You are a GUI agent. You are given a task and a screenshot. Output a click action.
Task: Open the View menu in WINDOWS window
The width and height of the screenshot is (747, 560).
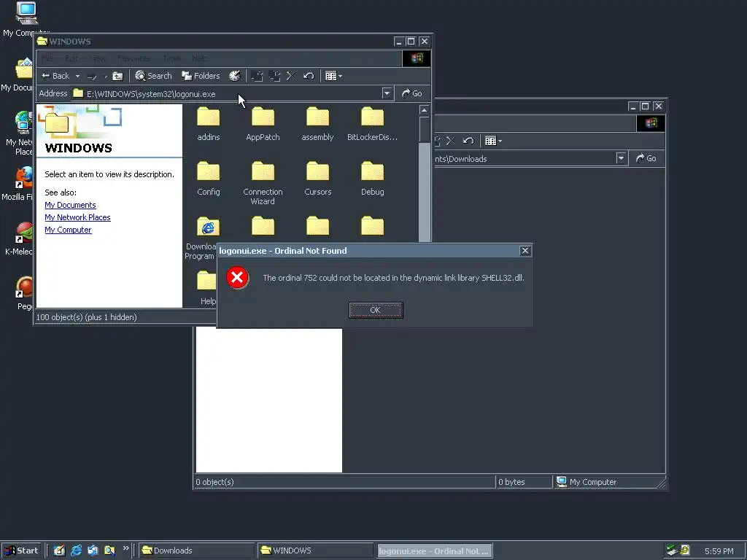[98, 58]
